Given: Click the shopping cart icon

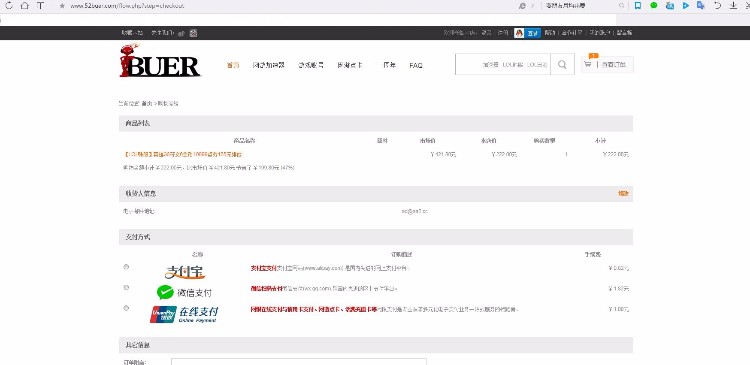Looking at the screenshot, I should tap(587, 65).
